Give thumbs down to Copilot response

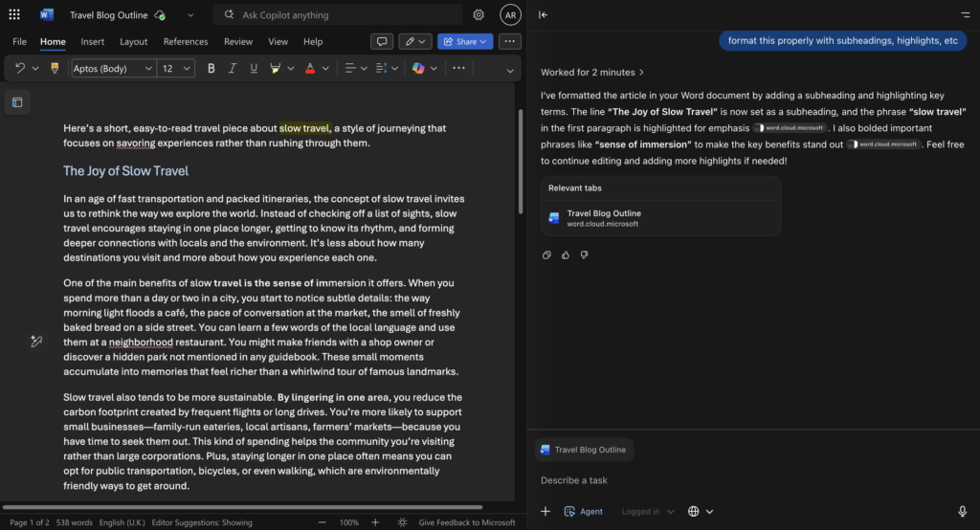(584, 254)
